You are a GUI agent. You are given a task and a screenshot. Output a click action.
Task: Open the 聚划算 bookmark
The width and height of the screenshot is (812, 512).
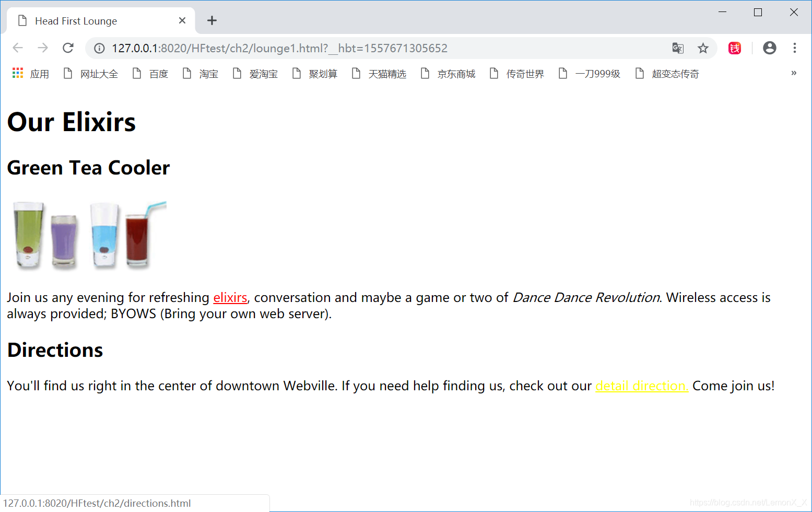[315, 74]
